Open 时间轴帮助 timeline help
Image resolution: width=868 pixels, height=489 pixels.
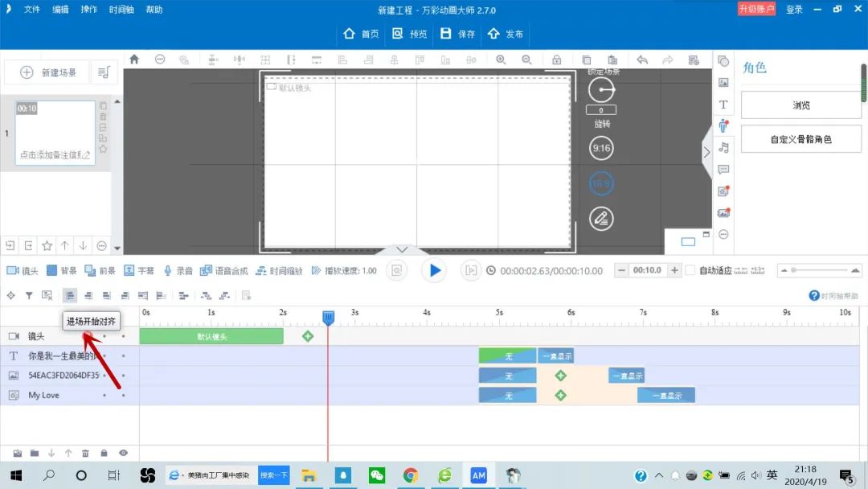(833, 296)
